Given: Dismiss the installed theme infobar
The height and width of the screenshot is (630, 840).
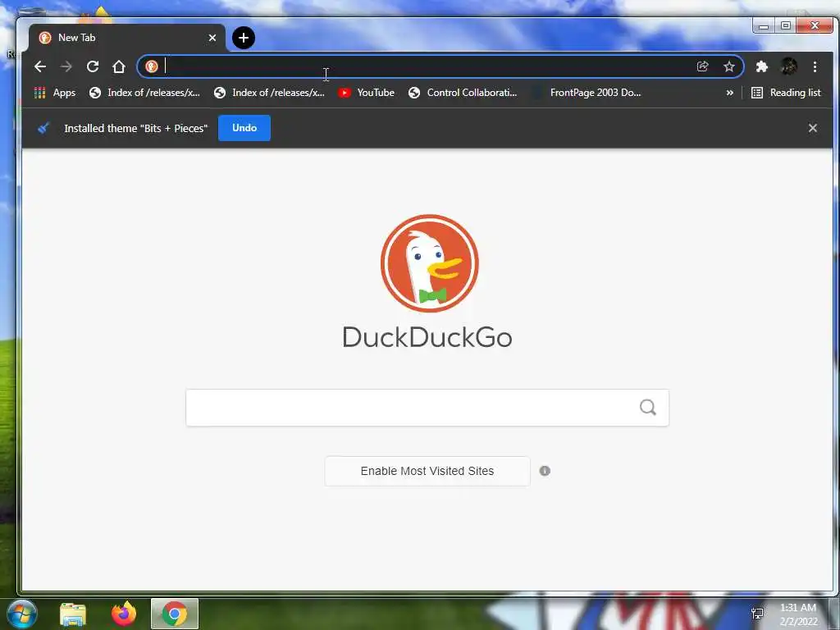Looking at the screenshot, I should 813,128.
